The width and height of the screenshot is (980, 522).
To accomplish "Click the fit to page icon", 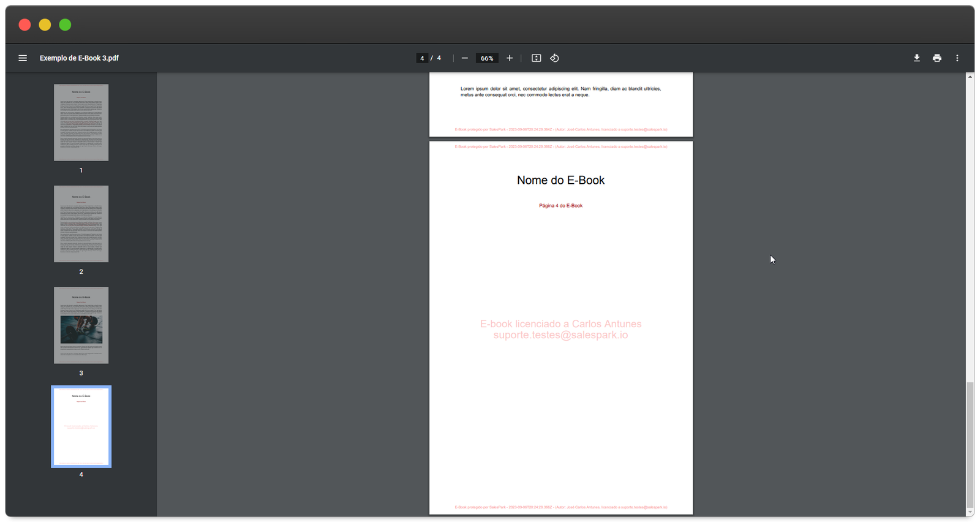I will (537, 58).
